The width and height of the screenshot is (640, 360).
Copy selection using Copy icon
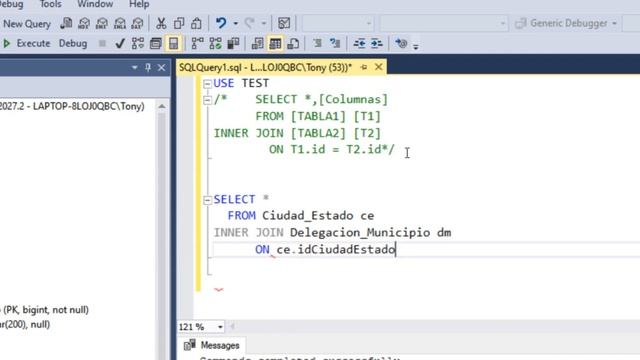click(x=179, y=23)
